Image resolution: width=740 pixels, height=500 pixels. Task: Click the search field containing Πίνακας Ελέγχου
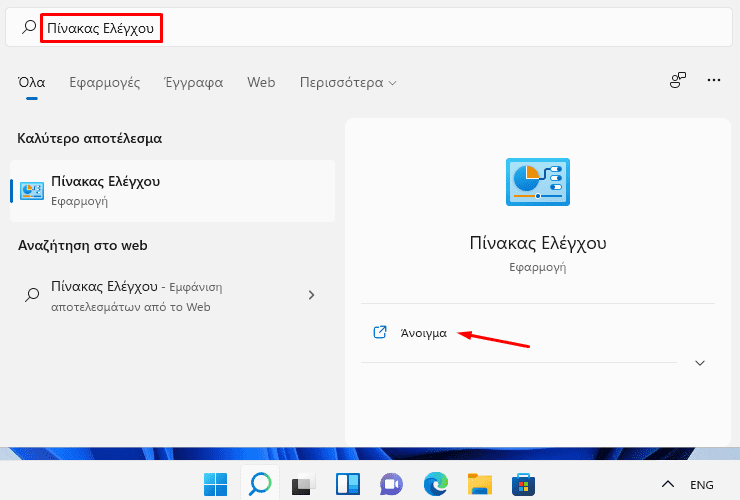point(369,28)
